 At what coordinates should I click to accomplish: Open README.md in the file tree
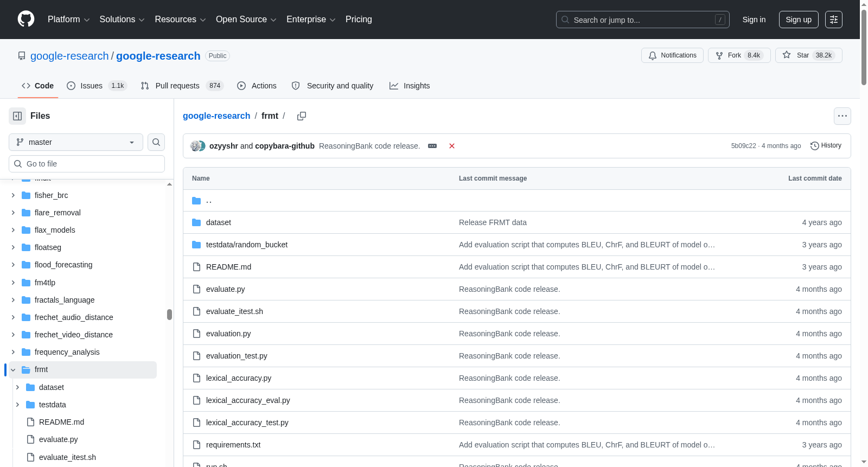61,422
